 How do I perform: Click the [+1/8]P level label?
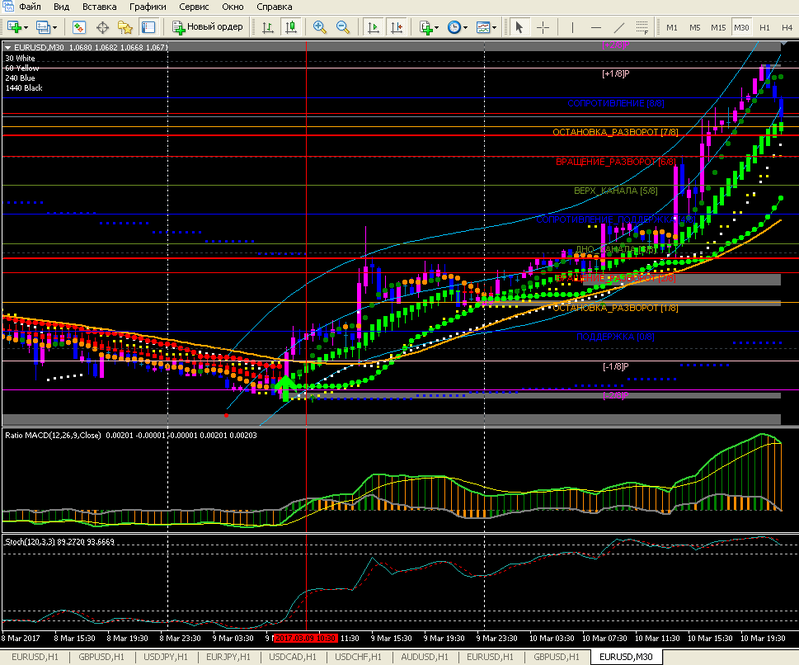(x=616, y=73)
